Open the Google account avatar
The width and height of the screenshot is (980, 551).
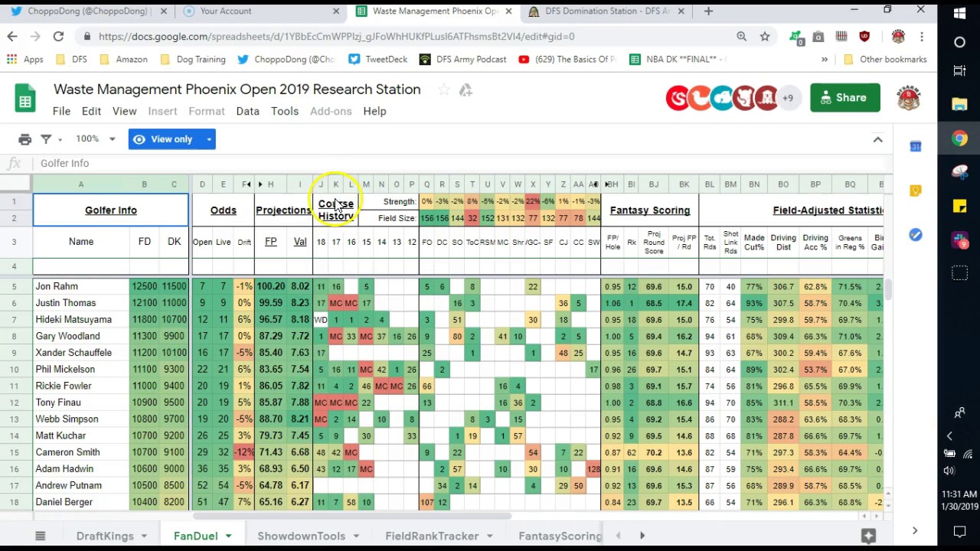(x=908, y=98)
